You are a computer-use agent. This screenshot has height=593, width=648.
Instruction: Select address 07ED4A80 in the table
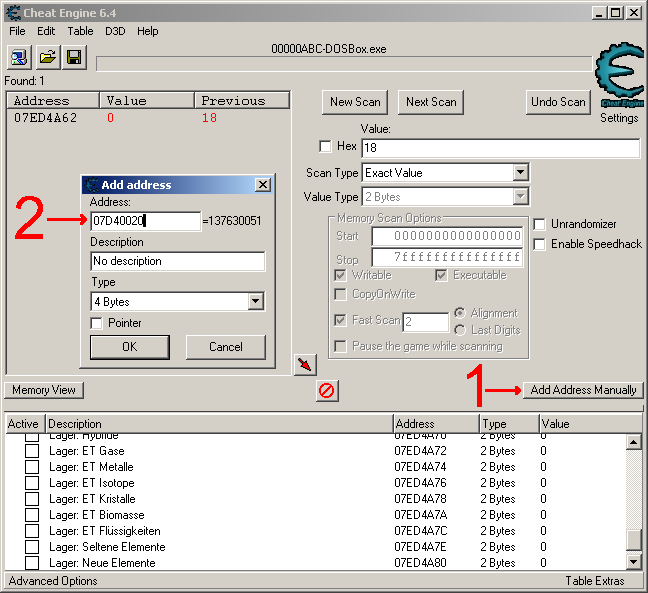pos(421,563)
